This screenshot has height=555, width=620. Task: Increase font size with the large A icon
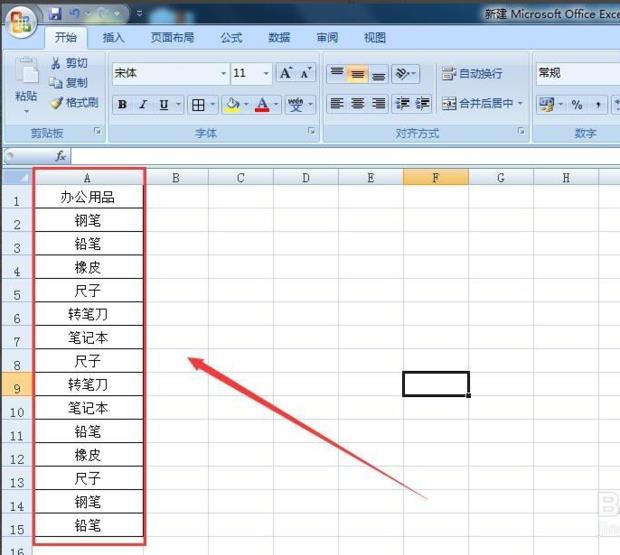(x=286, y=73)
